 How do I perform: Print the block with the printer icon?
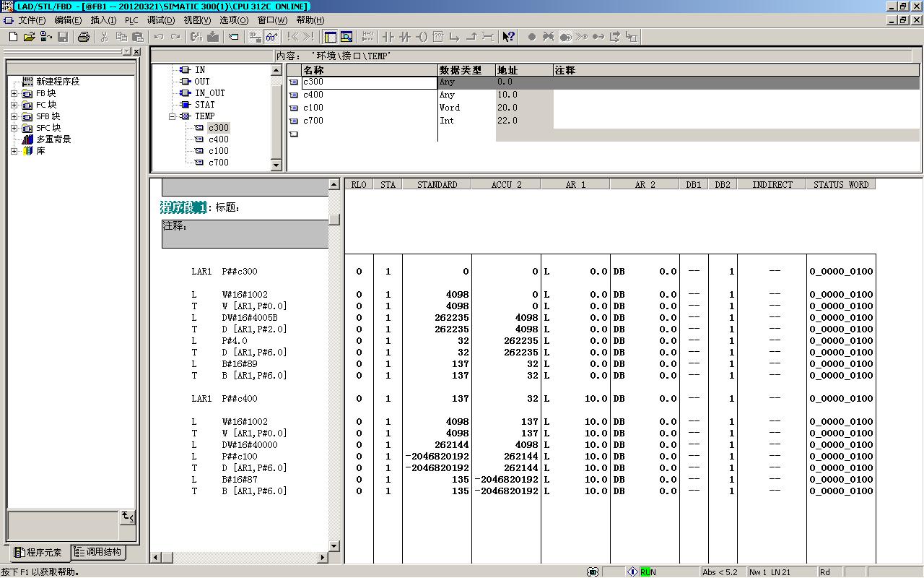(84, 37)
